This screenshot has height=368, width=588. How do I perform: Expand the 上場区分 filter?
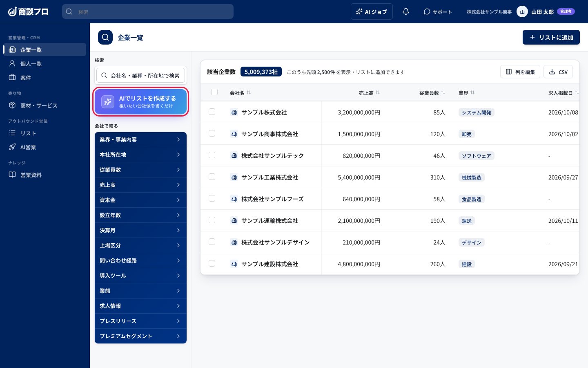click(x=140, y=245)
